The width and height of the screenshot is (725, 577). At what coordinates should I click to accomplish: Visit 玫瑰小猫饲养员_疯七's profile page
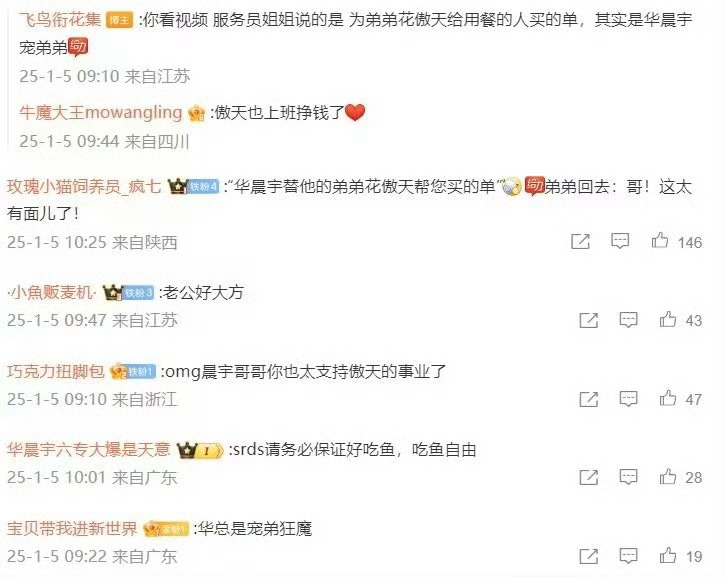(84, 186)
